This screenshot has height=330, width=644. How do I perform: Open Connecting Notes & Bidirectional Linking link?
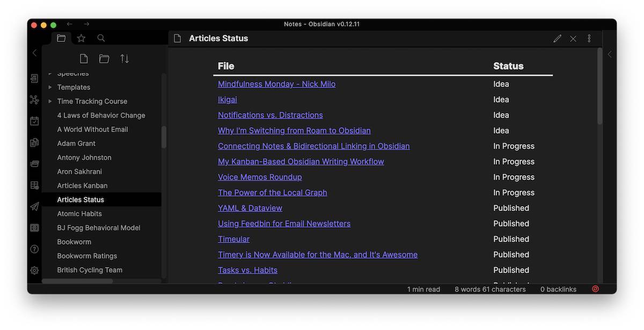pyautogui.click(x=313, y=146)
